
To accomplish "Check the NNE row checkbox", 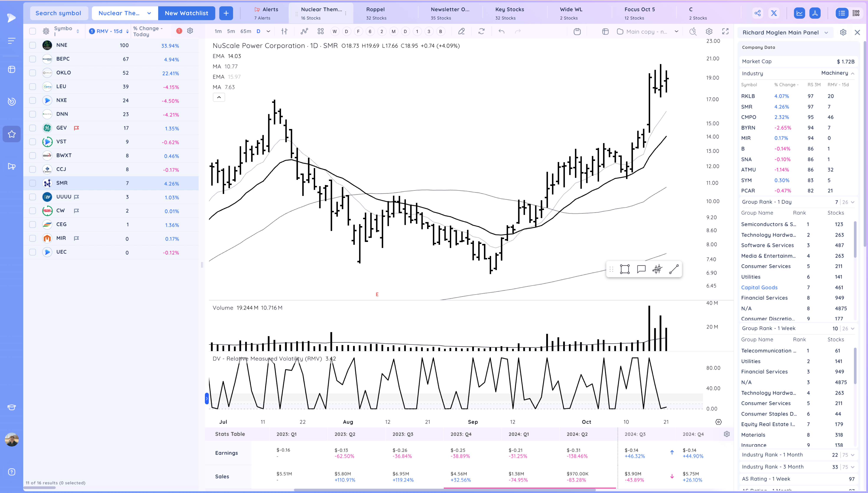I will click(33, 45).
